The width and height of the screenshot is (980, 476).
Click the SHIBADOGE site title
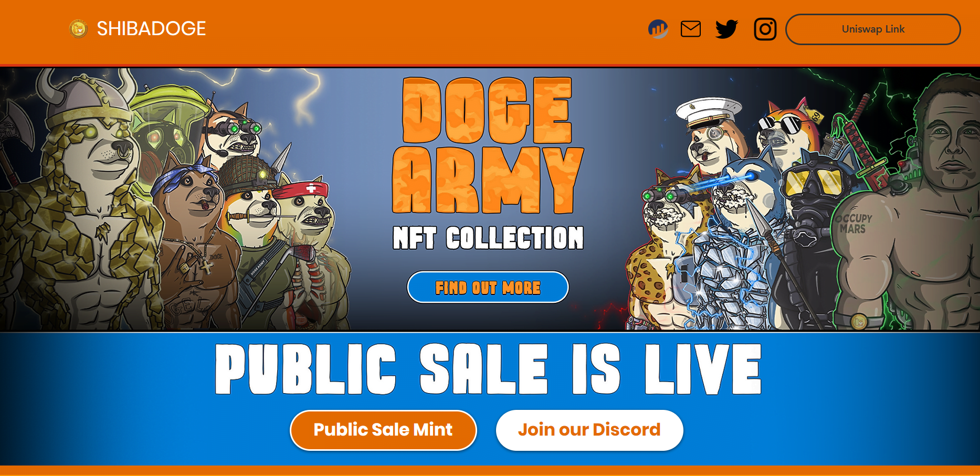coord(151,29)
